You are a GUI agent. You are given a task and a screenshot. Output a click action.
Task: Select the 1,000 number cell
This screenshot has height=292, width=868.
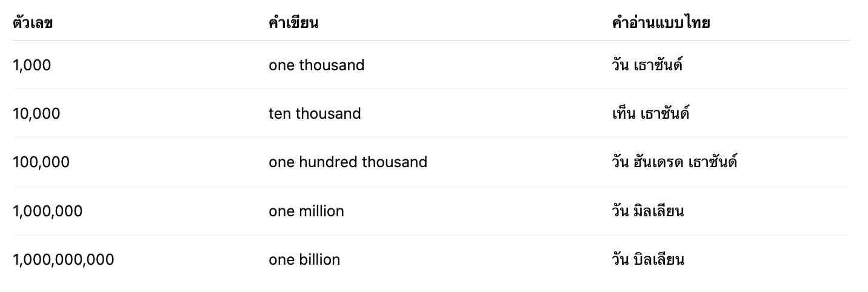(32, 65)
